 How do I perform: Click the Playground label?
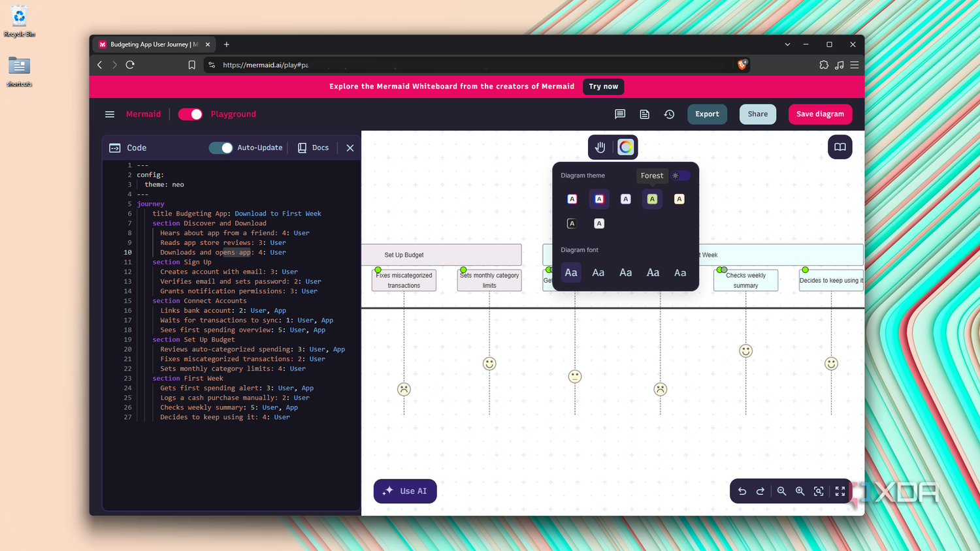point(233,114)
